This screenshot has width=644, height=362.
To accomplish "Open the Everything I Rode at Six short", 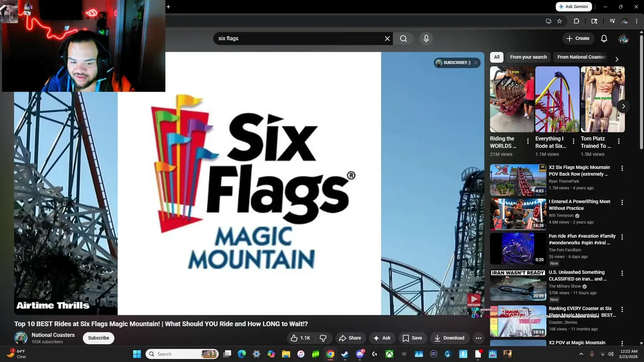I will (x=557, y=99).
